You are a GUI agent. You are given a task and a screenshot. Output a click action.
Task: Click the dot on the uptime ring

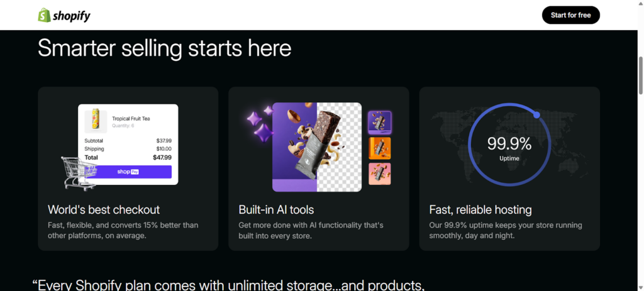(536, 115)
